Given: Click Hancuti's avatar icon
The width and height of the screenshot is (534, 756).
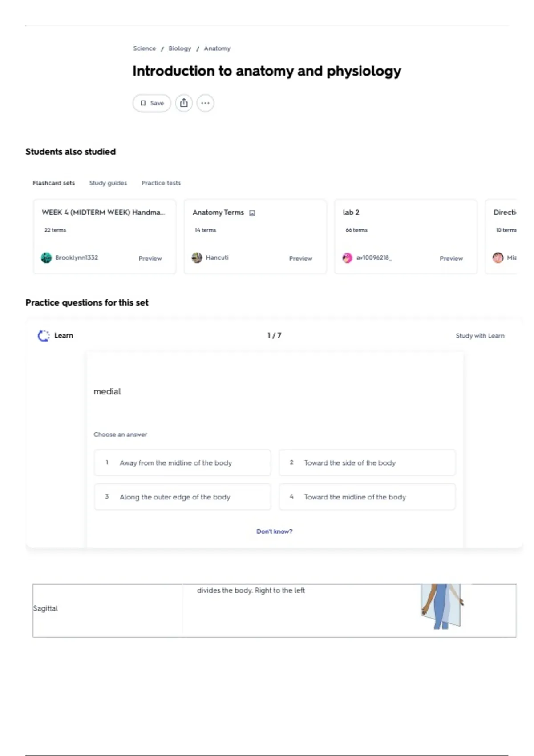Looking at the screenshot, I should click(x=197, y=258).
